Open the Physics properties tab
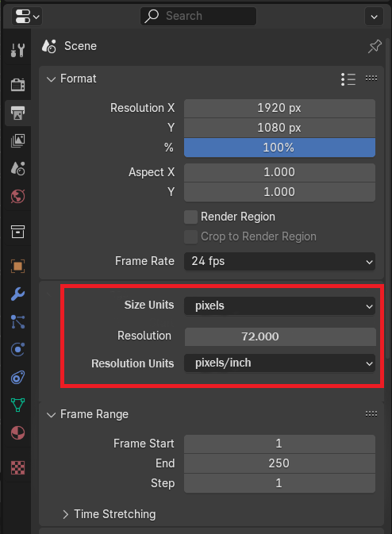The image size is (392, 534). pyautogui.click(x=17, y=349)
